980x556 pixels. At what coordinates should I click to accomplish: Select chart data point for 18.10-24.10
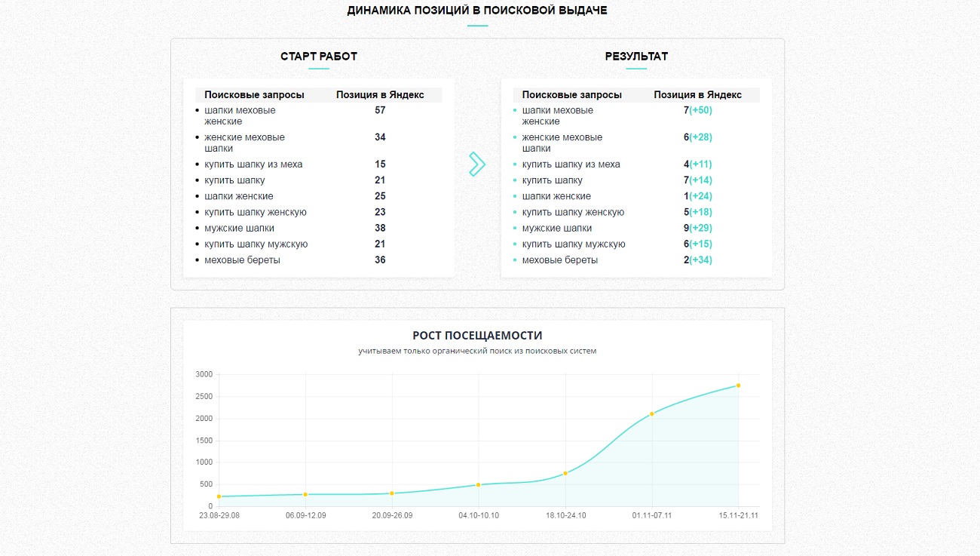point(565,473)
